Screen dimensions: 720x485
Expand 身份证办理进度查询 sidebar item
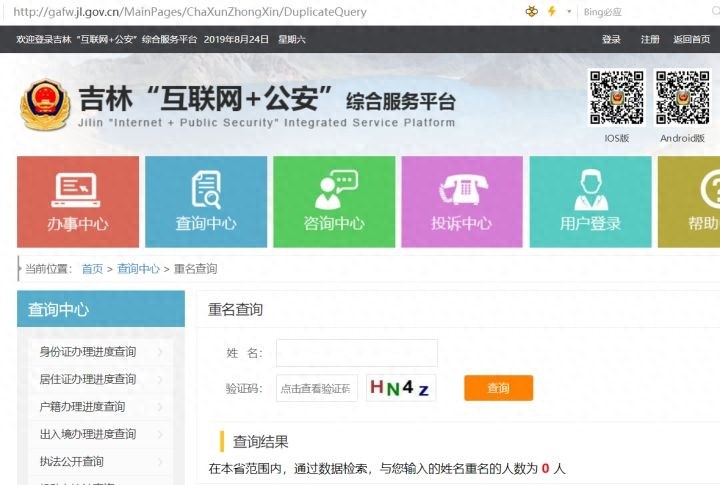click(x=160, y=352)
